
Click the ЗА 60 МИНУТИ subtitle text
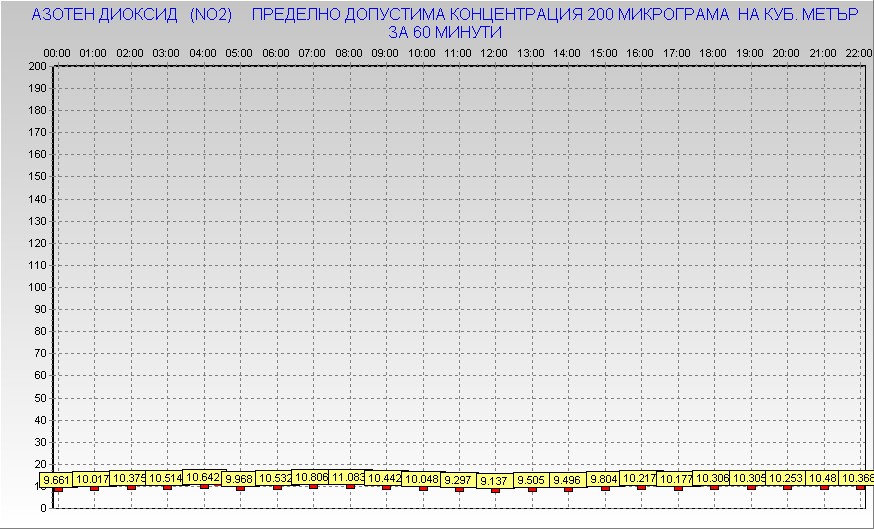tap(444, 32)
